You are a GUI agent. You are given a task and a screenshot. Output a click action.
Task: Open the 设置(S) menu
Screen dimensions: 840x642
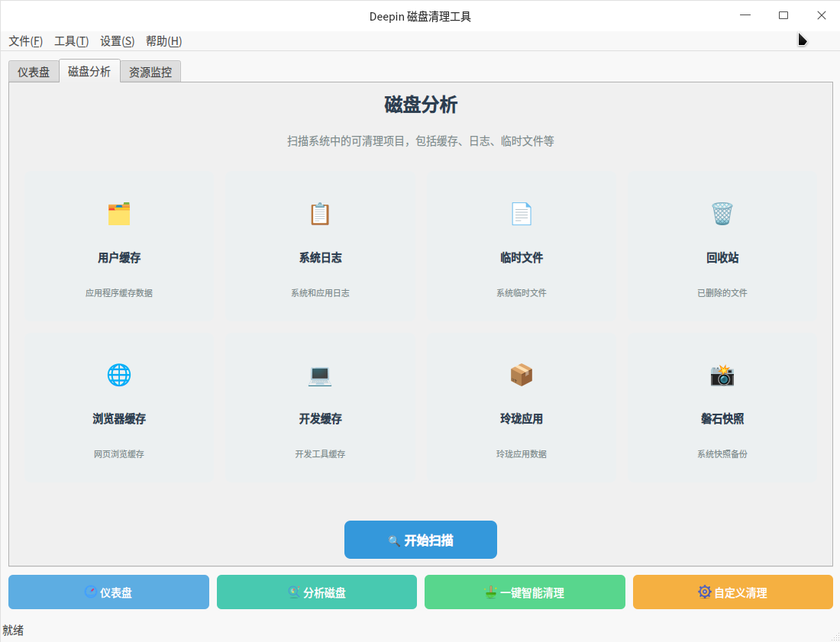coord(117,41)
